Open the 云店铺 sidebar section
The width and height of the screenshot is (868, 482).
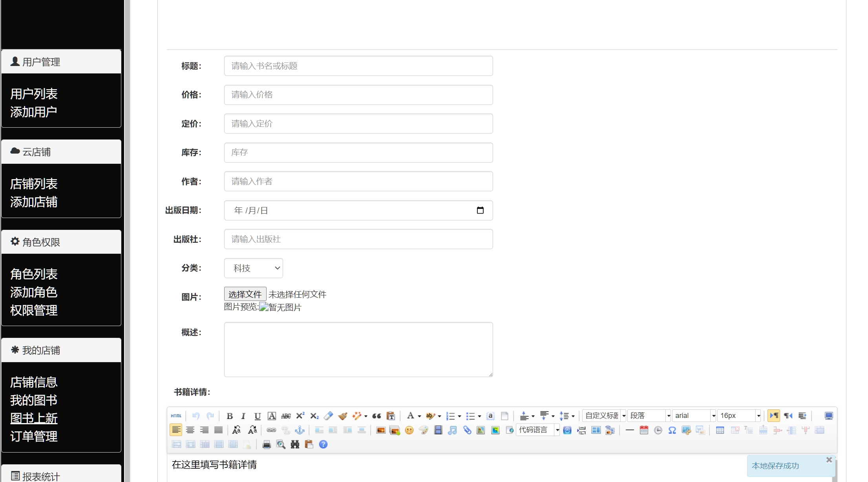(x=61, y=152)
